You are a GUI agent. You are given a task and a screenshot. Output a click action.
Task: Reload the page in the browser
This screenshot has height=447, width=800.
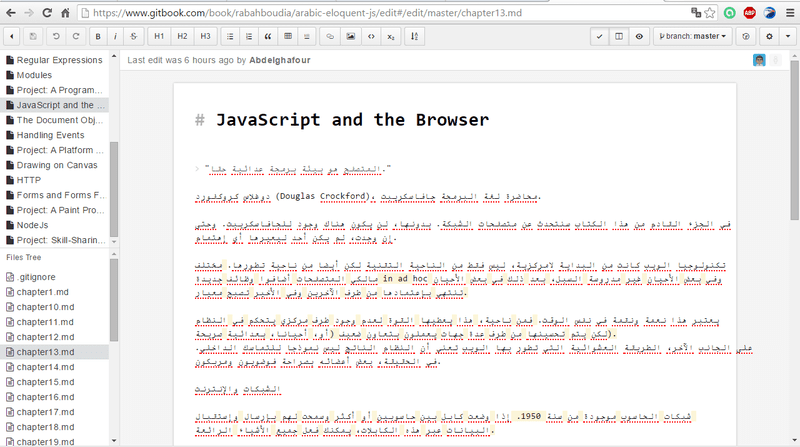coord(47,13)
